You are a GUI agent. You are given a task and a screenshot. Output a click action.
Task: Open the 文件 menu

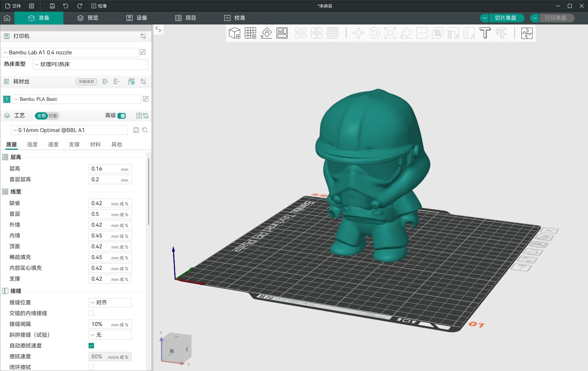tap(13, 6)
